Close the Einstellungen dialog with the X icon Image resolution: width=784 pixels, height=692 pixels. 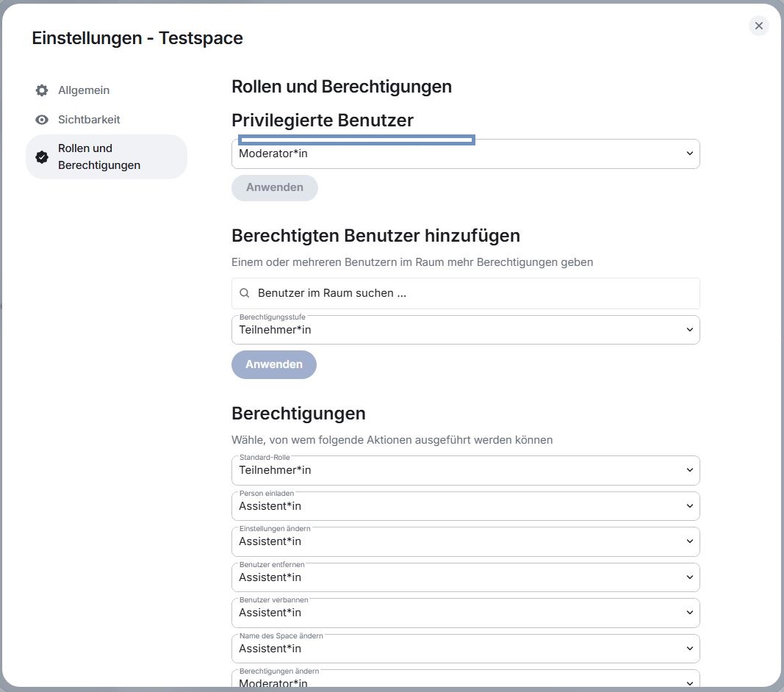(758, 26)
